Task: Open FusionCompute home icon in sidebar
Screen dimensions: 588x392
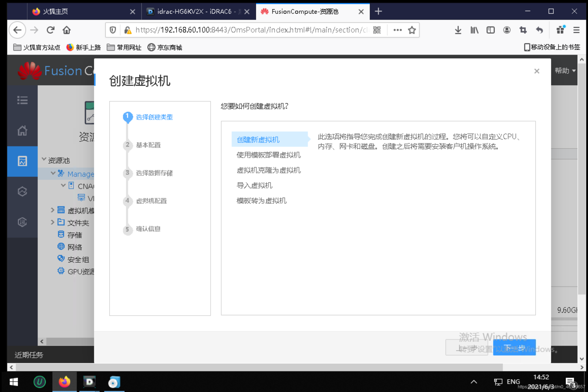Action: [22, 131]
